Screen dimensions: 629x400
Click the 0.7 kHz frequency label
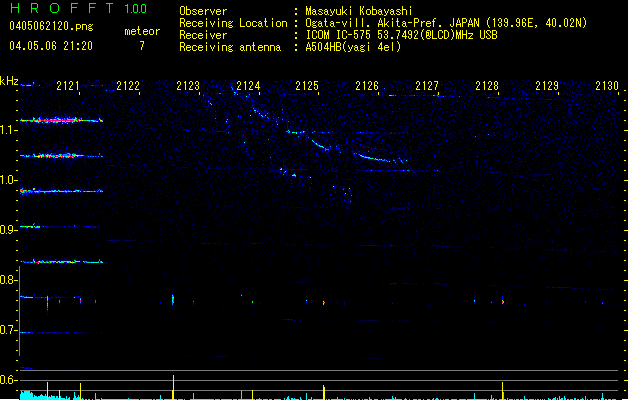pos(8,330)
